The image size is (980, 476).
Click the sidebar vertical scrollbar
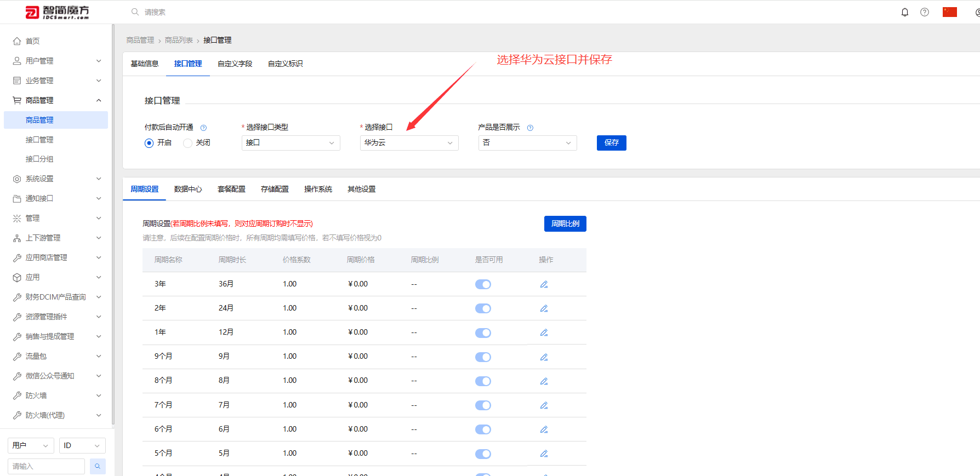tap(113, 225)
